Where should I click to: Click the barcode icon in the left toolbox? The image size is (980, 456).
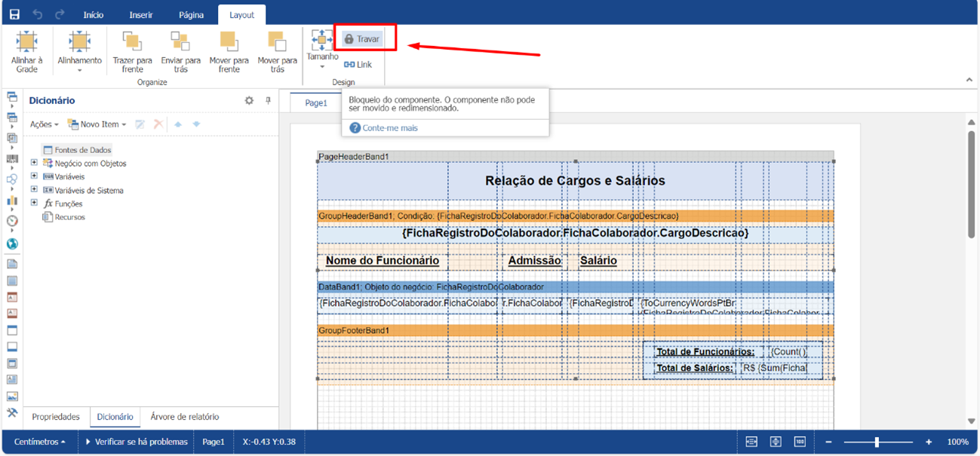[12, 160]
